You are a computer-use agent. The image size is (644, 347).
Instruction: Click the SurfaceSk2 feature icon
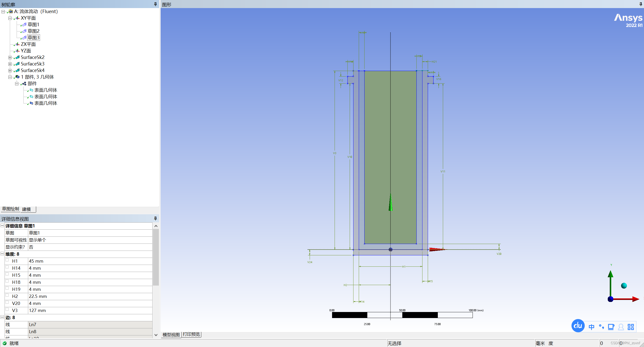[17, 57]
